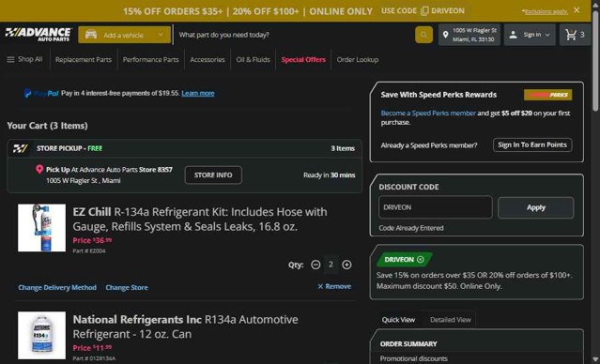Click Sign In To Earn Points
This screenshot has width=600, height=364.
tap(532, 144)
